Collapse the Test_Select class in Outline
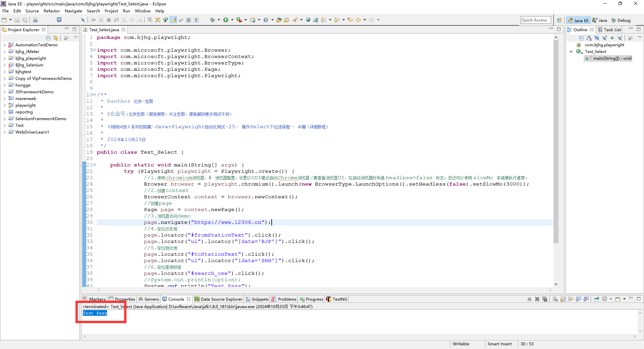 (571, 52)
